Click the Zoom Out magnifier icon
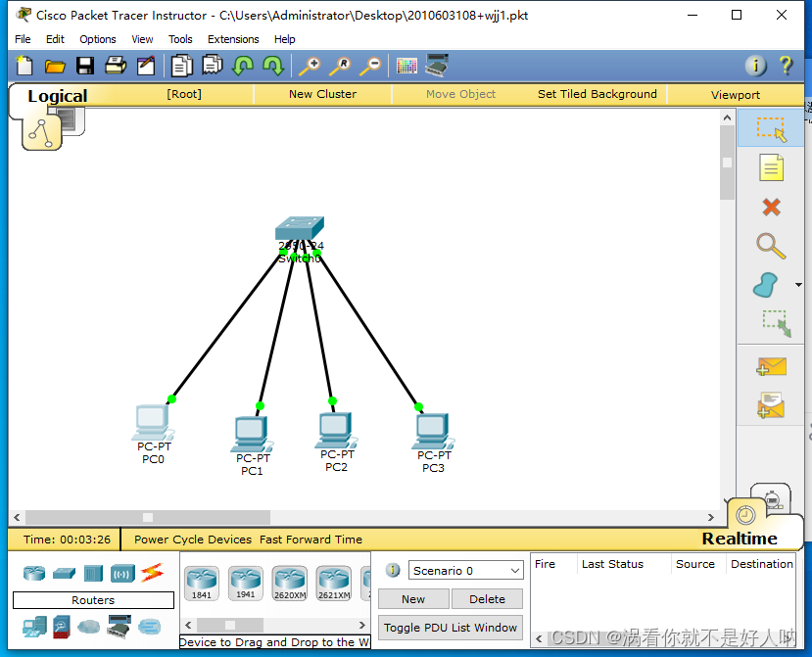The height and width of the screenshot is (657, 812). pyautogui.click(x=371, y=67)
